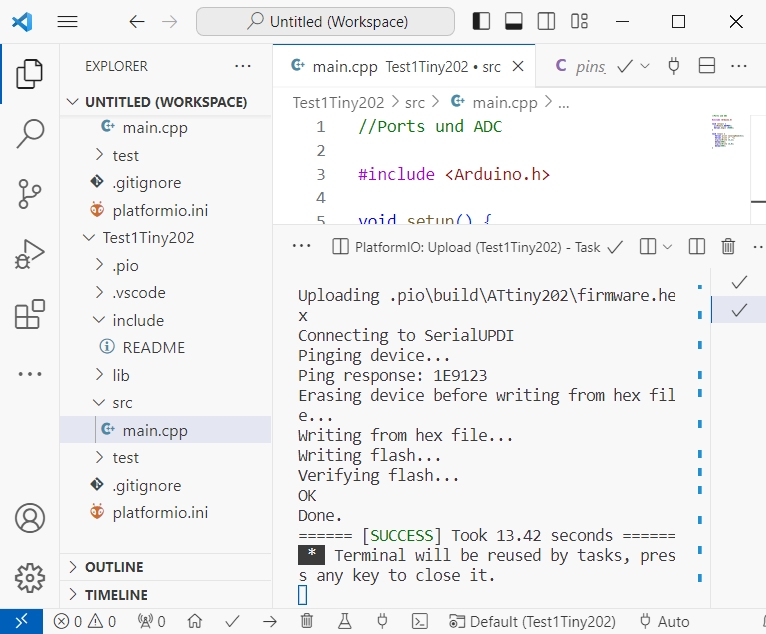Expand the OUTLINE section
The image size is (766, 634).
114,567
